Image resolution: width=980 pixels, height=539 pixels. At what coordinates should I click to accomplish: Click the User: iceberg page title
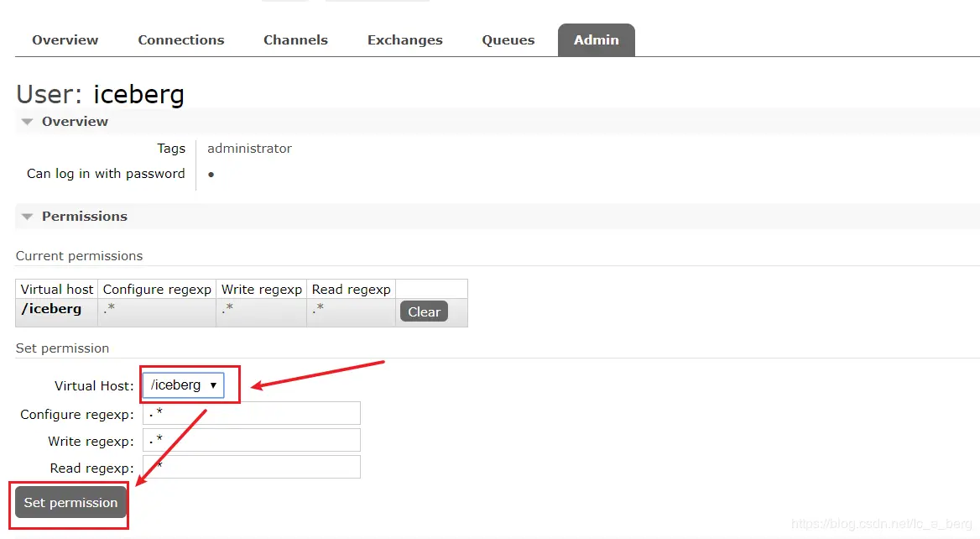[x=100, y=94]
